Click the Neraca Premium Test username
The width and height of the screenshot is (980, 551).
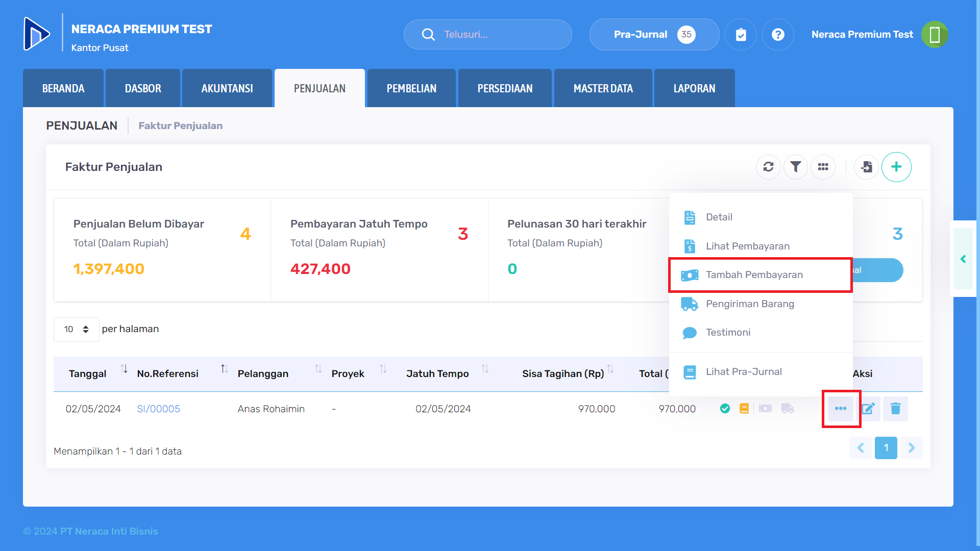click(862, 35)
